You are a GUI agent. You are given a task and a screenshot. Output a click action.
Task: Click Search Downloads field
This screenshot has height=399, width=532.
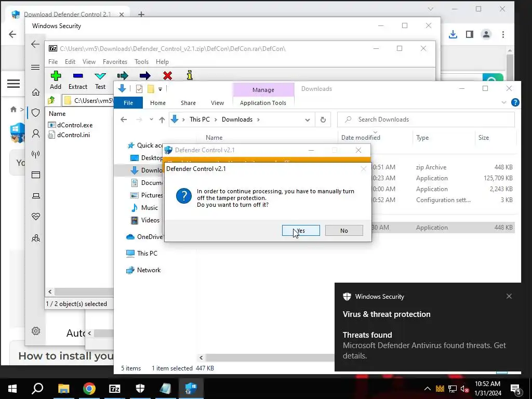point(426,119)
